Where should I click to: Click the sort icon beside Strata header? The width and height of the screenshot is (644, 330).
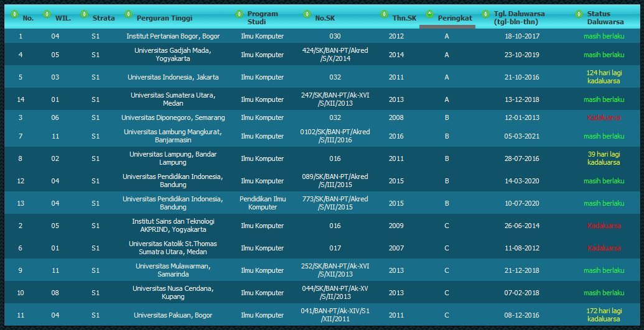84,14
